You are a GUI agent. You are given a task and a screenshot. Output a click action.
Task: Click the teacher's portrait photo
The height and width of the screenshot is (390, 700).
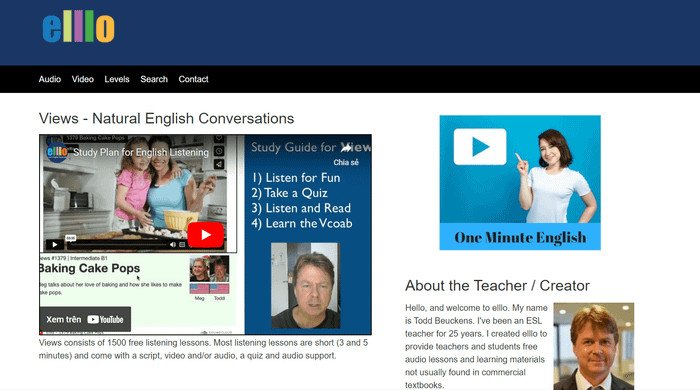click(x=594, y=346)
